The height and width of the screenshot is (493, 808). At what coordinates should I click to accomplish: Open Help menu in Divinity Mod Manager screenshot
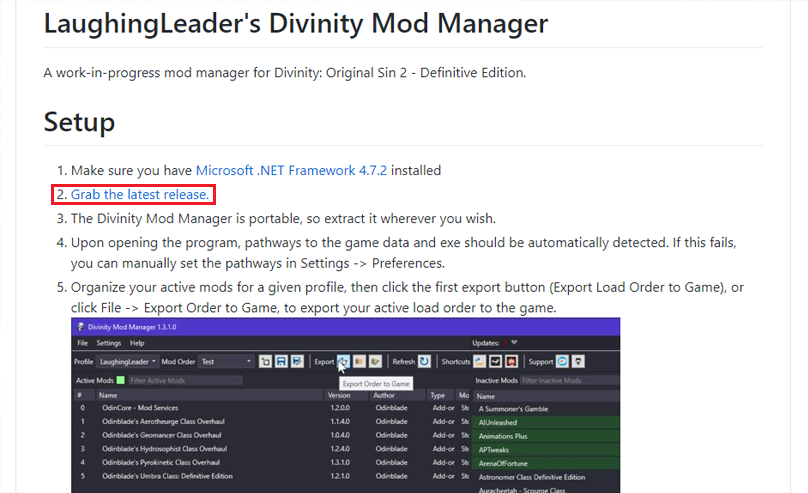[x=137, y=343]
